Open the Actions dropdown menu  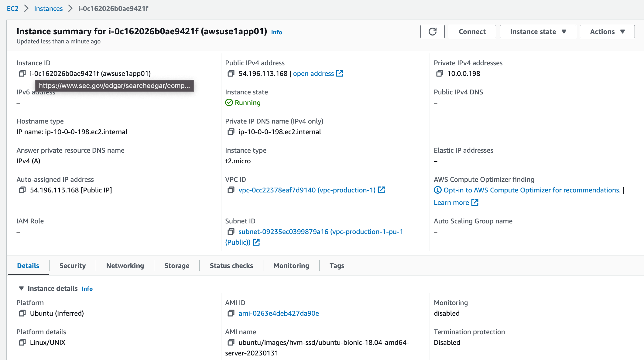pyautogui.click(x=607, y=32)
